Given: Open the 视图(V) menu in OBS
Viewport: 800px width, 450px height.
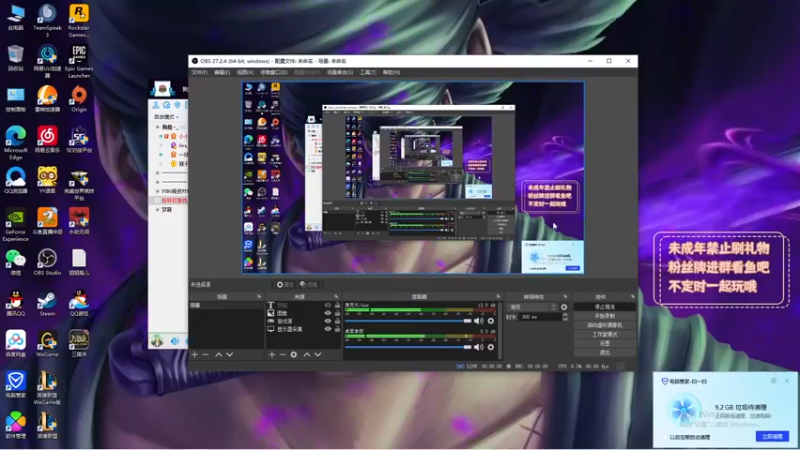Looking at the screenshot, I should 245,72.
